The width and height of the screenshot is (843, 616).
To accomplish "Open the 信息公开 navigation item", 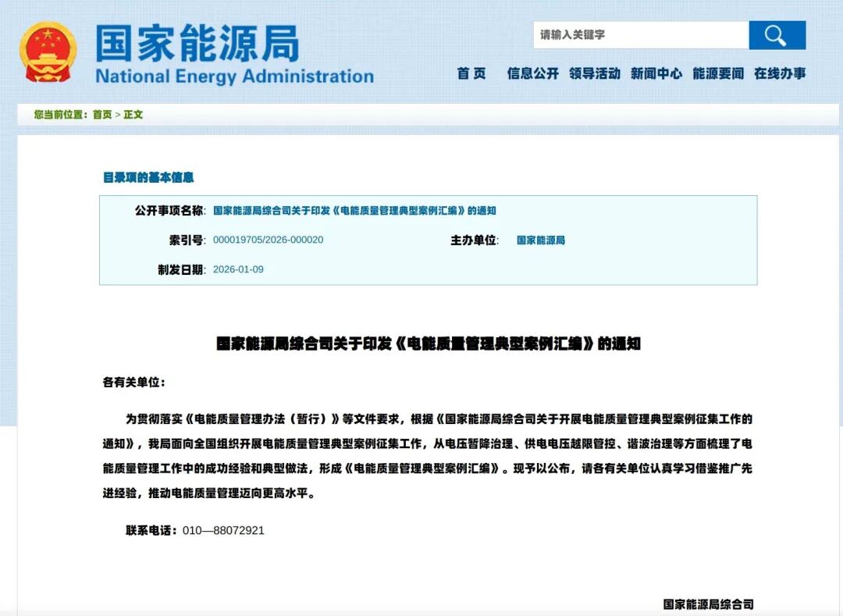I will coord(533,73).
